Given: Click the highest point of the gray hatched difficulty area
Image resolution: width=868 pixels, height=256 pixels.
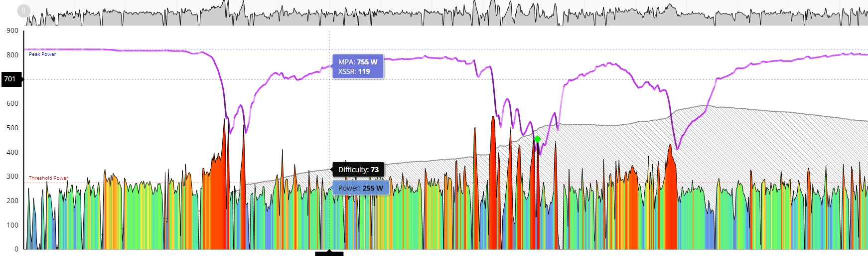Looking at the screenshot, I should (x=704, y=106).
